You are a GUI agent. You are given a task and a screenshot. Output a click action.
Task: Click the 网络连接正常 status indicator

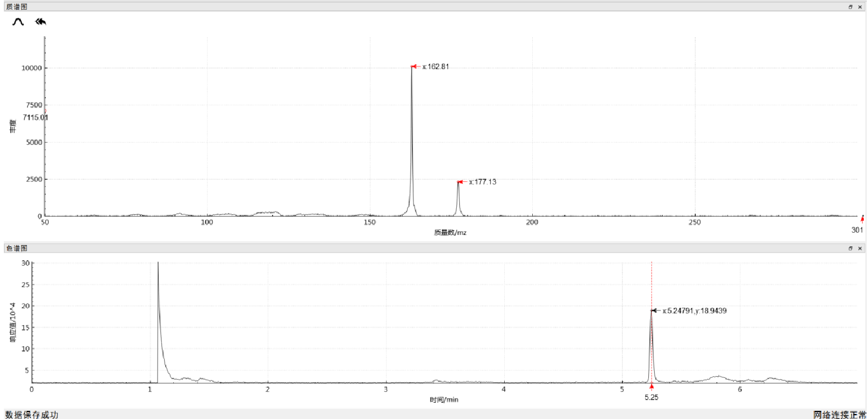[839, 414]
